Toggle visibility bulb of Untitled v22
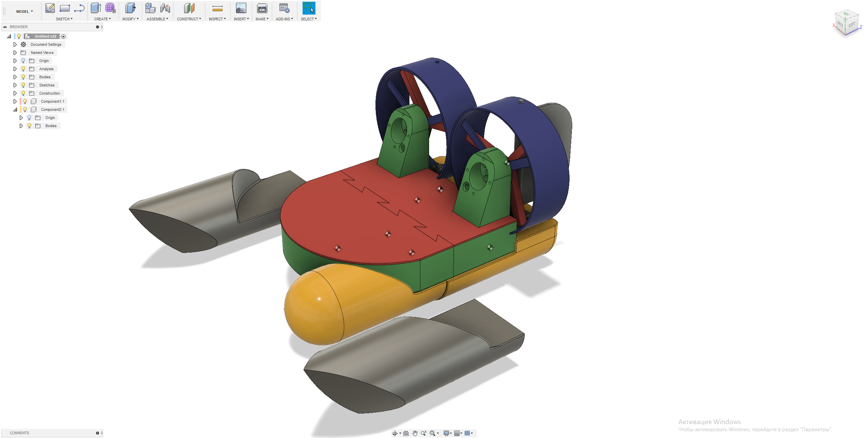Screen dimensions: 868x438 click(x=19, y=36)
